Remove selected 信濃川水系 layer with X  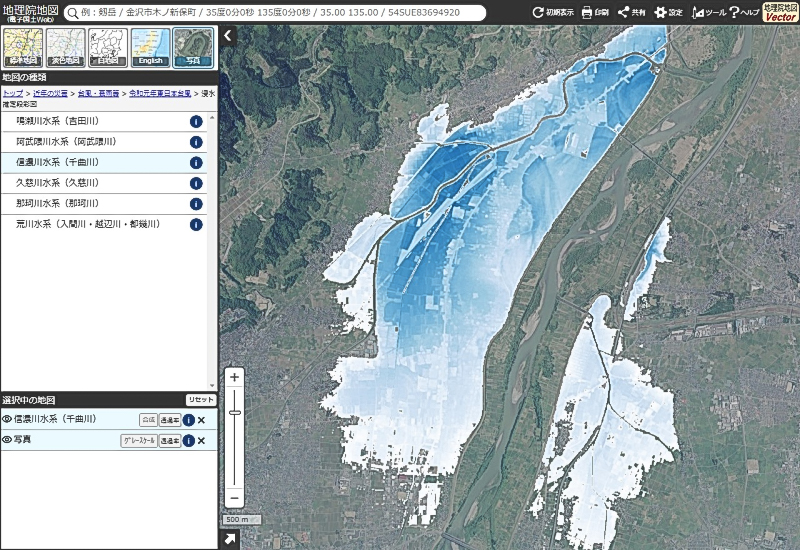coord(202,420)
